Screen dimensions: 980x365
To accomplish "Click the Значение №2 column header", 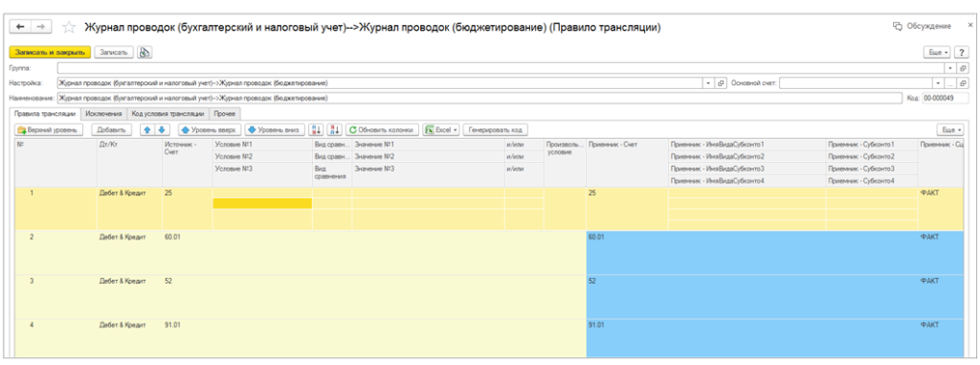I will pyautogui.click(x=428, y=156).
